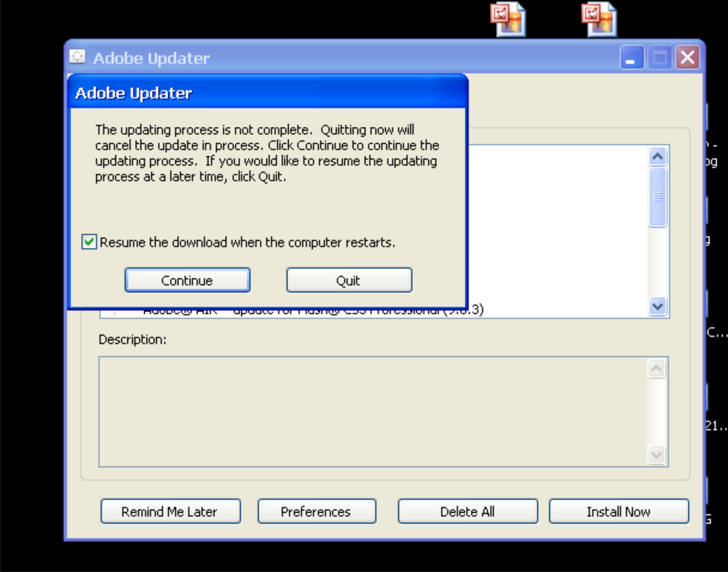Uncheck Resume the download when computer restarts

click(x=89, y=242)
